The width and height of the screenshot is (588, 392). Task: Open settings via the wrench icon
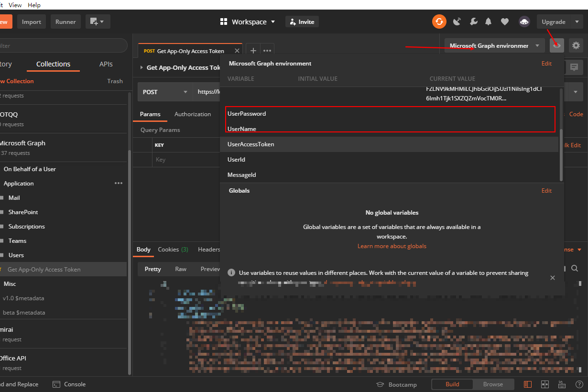473,22
